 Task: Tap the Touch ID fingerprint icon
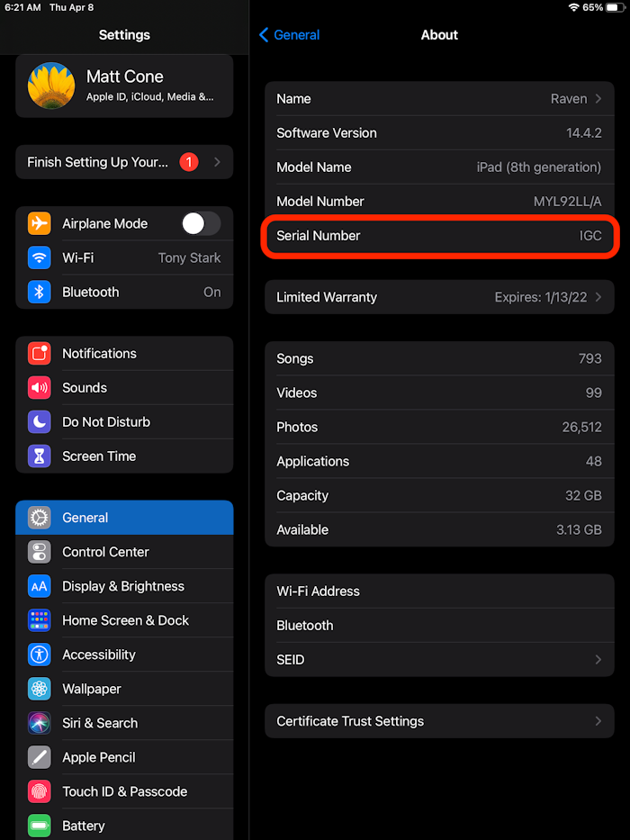coord(39,791)
